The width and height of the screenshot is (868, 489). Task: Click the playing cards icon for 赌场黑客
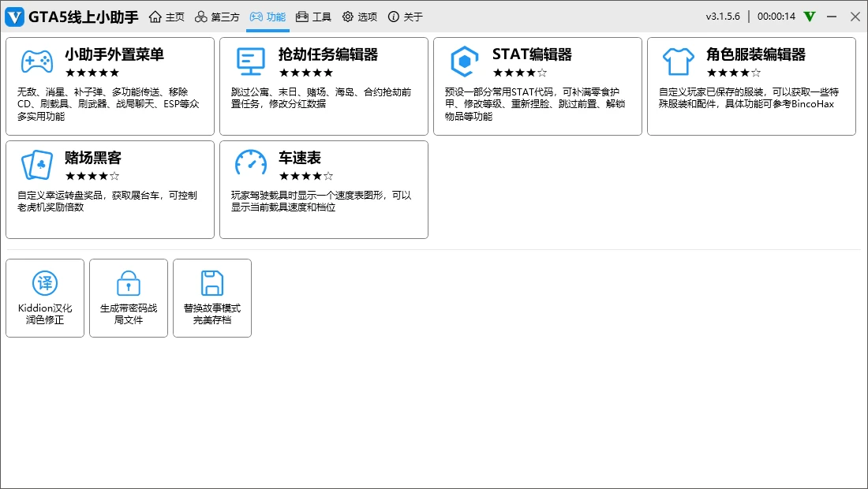37,165
